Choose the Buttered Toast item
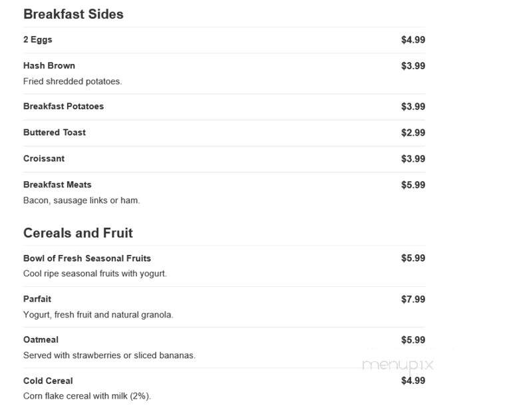The width and height of the screenshot is (517, 420). coord(55,132)
